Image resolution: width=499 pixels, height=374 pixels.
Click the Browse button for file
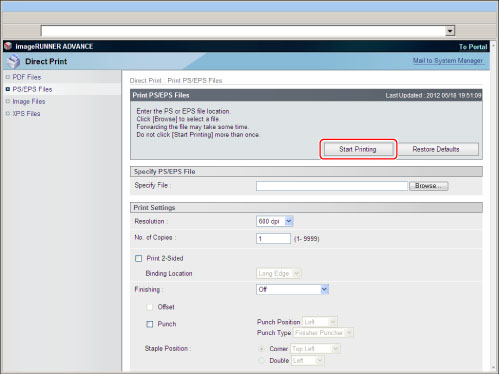pyautogui.click(x=429, y=186)
